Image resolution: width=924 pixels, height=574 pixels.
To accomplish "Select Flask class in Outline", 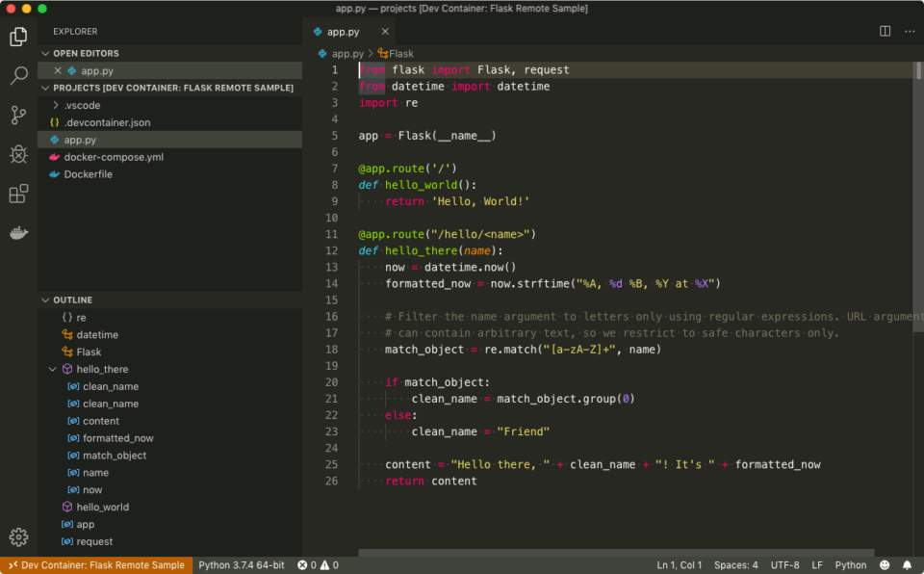I will pyautogui.click(x=169, y=352).
